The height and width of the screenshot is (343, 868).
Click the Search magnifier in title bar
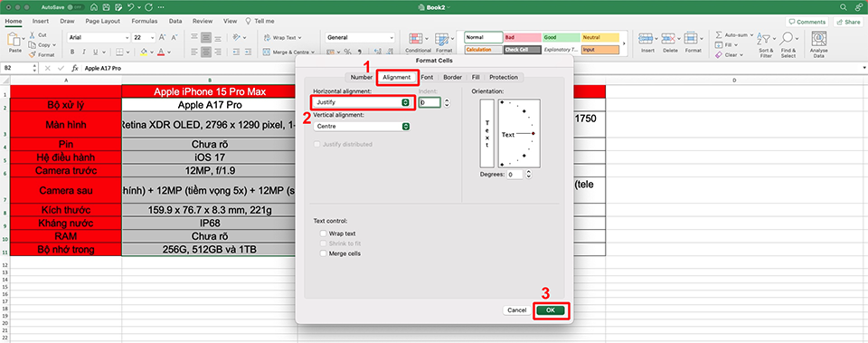pyautogui.click(x=843, y=7)
